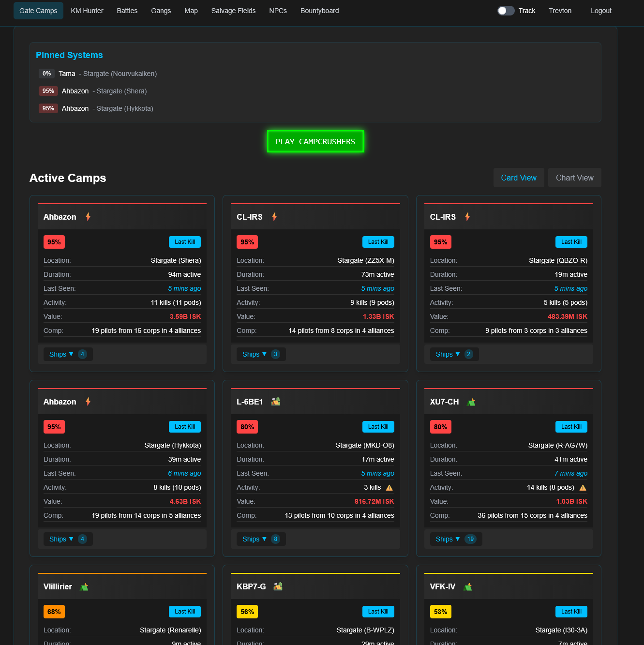Click tent icon beside Vlillirier title
Viewport: 644px width, 645px height.
(84, 587)
